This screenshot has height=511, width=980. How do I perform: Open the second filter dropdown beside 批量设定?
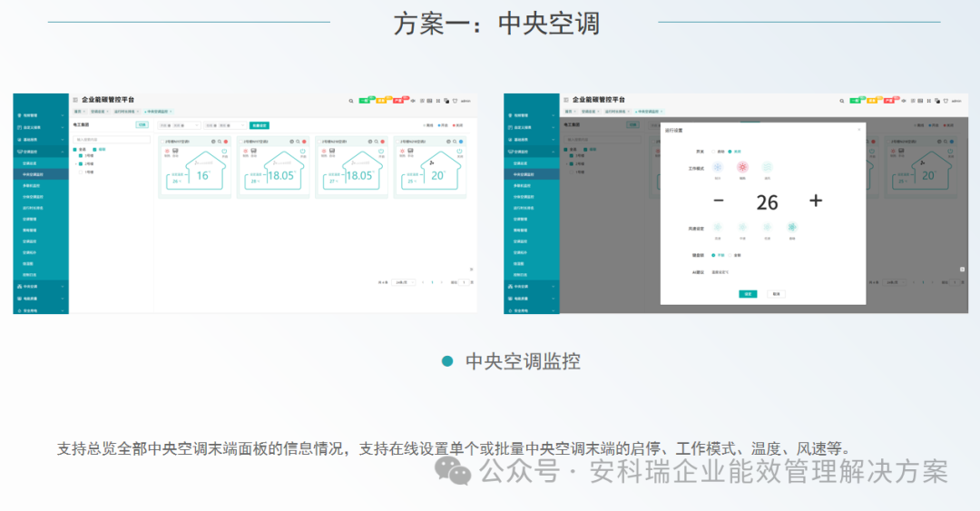(x=225, y=126)
